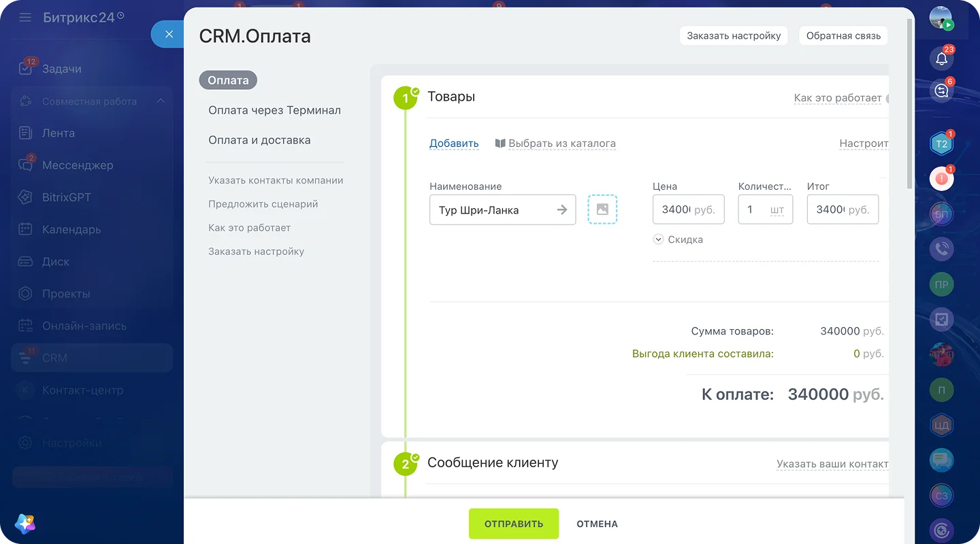Open the ЦД hexagon chat in the right panel

point(942,426)
